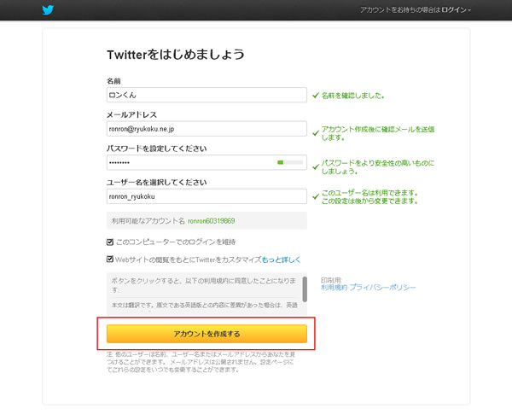Open the プライバシーポリシー link
The height and width of the screenshot is (420, 512).
(382, 288)
